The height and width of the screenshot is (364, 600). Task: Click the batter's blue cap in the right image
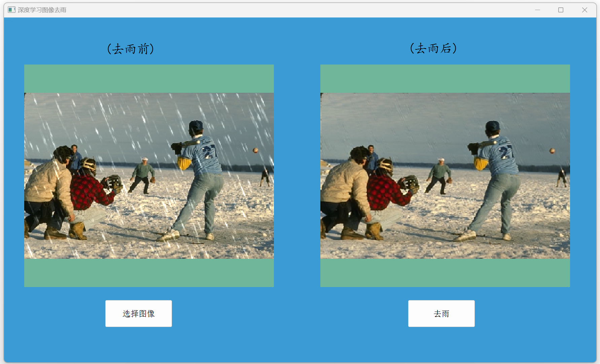click(x=493, y=126)
